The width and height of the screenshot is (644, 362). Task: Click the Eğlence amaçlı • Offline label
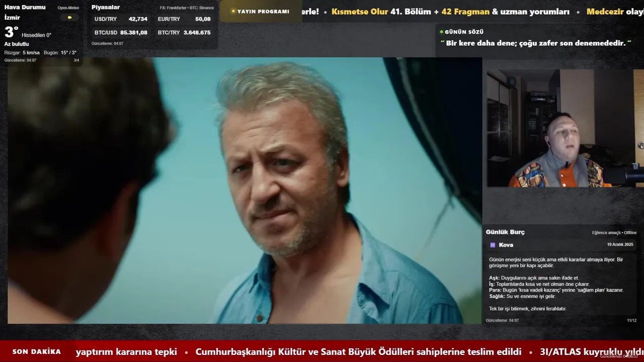(614, 233)
